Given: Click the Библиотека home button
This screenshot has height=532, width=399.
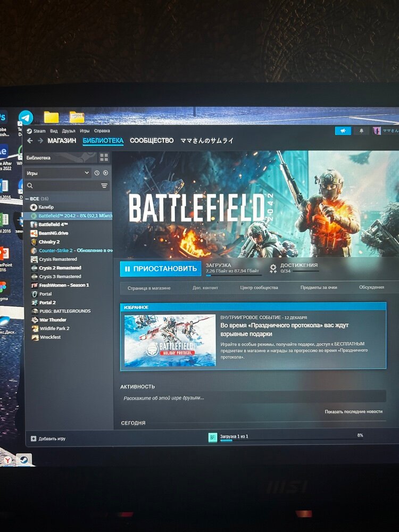Looking at the screenshot, I should (x=61, y=158).
